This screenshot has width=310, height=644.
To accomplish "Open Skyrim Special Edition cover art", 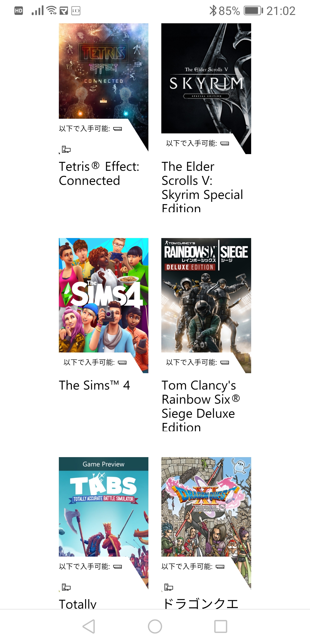I will (x=206, y=78).
